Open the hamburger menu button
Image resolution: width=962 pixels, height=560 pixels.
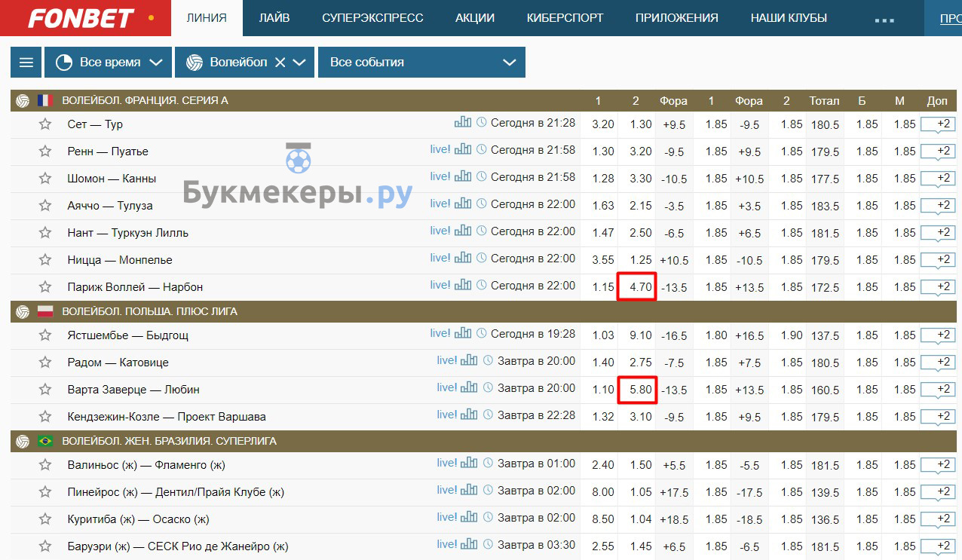[26, 63]
